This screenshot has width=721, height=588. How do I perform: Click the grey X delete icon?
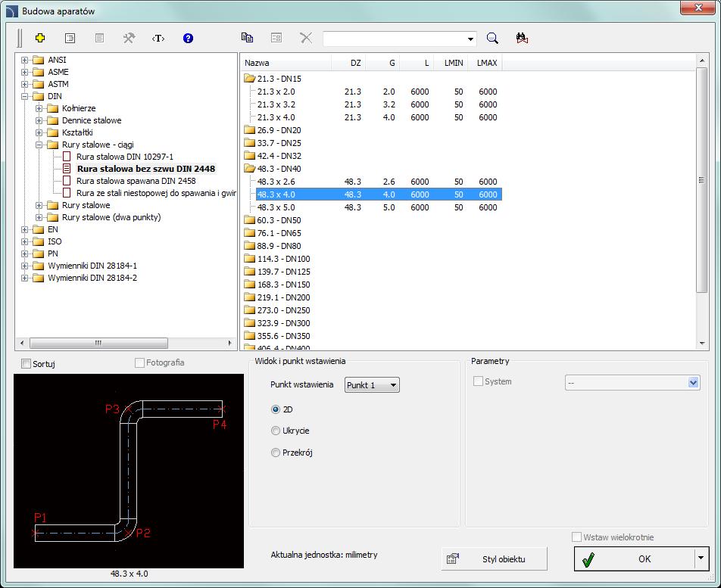pos(306,38)
